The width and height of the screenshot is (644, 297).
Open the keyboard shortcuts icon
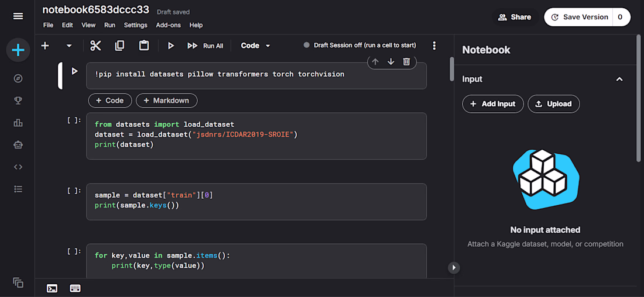[x=75, y=288]
